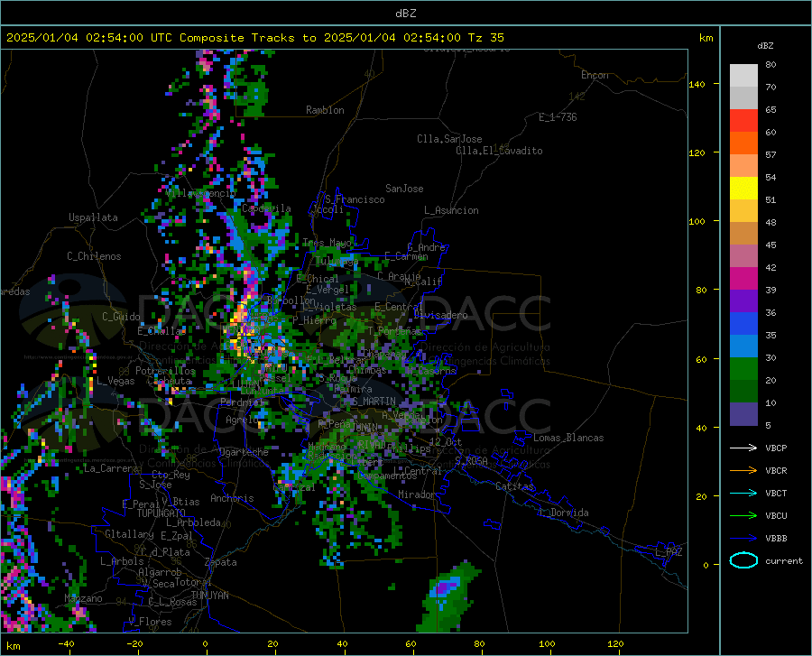Click the 'Uspallata' map label
The width and height of the screenshot is (812, 656).
(x=93, y=217)
